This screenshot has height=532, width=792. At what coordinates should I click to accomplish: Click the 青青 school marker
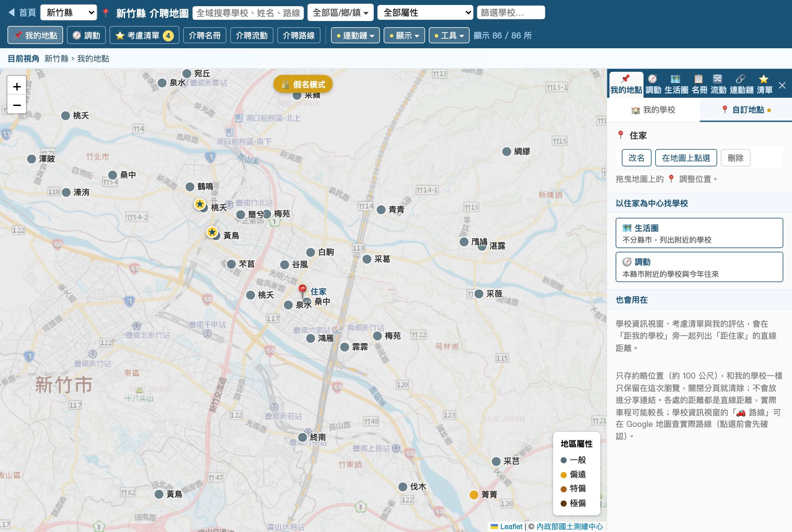click(381, 210)
